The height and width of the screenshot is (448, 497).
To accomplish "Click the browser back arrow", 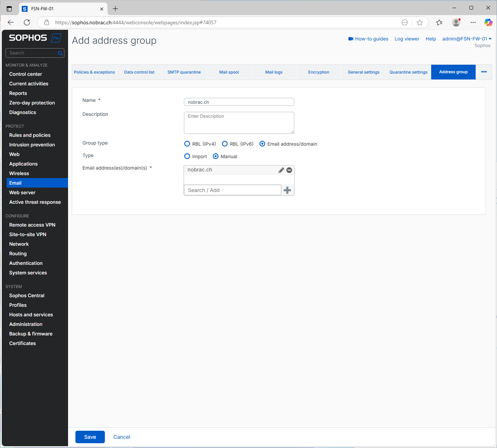I will [x=11, y=22].
